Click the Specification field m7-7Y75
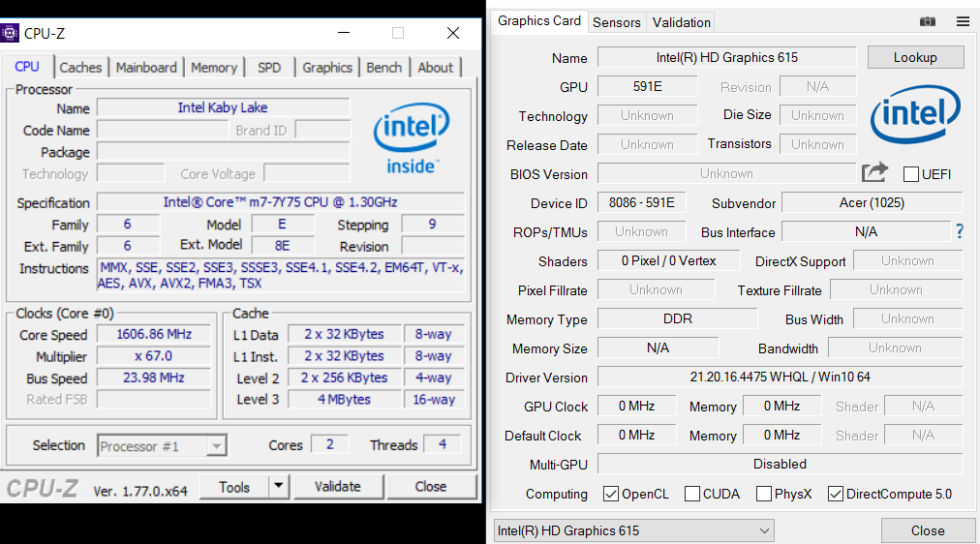 (281, 202)
